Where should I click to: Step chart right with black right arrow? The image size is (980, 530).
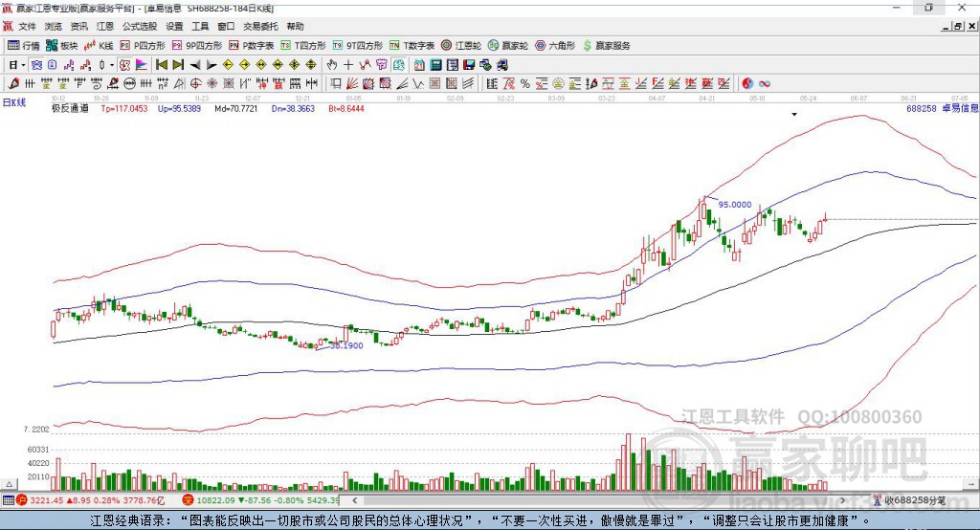[x=212, y=65]
